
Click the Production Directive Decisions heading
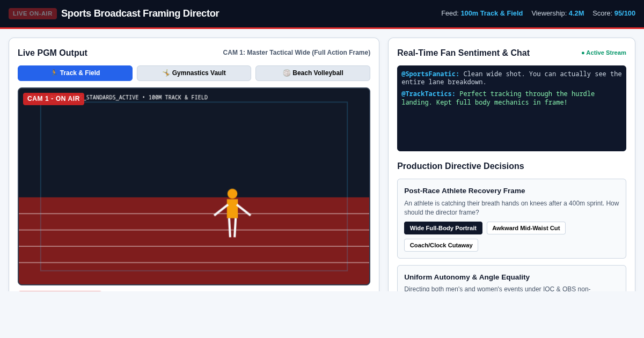(x=460, y=166)
